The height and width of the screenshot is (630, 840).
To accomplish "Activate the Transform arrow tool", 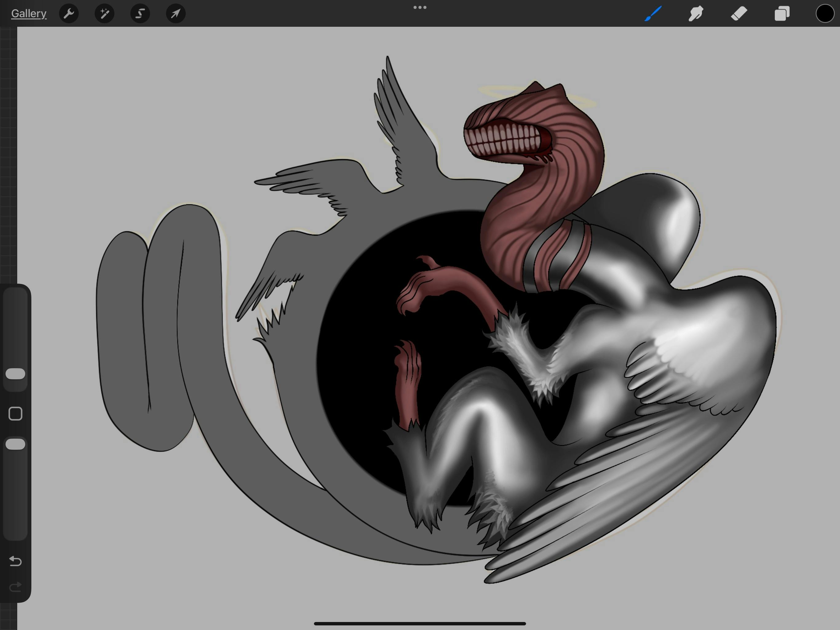I will [x=176, y=14].
